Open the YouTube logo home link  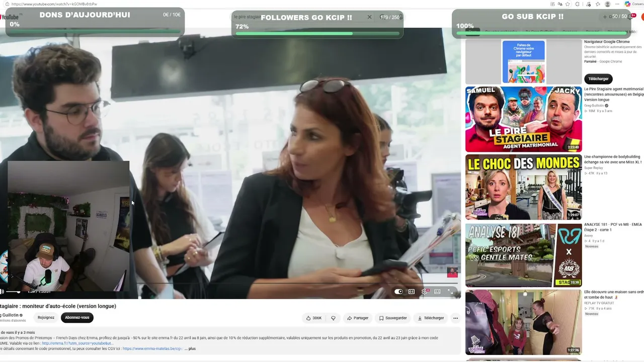click(x=9, y=17)
